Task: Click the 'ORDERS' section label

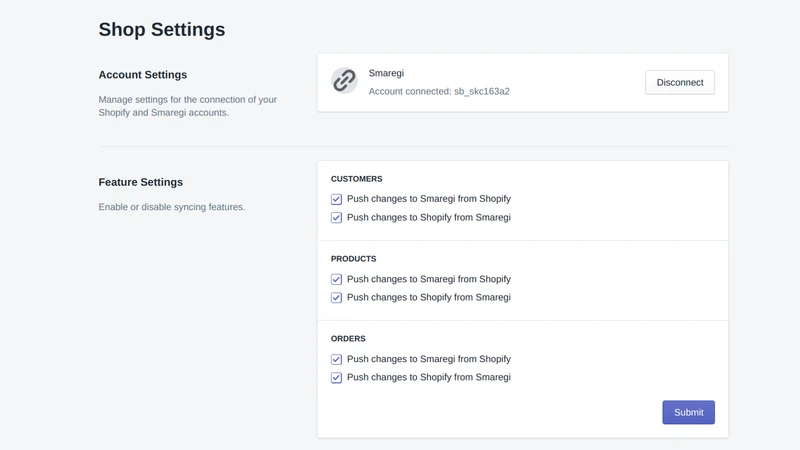Action: click(348, 338)
